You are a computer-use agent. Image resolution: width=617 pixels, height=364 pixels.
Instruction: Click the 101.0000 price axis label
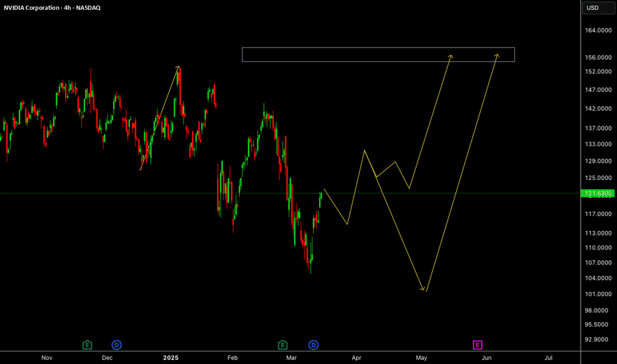598,294
